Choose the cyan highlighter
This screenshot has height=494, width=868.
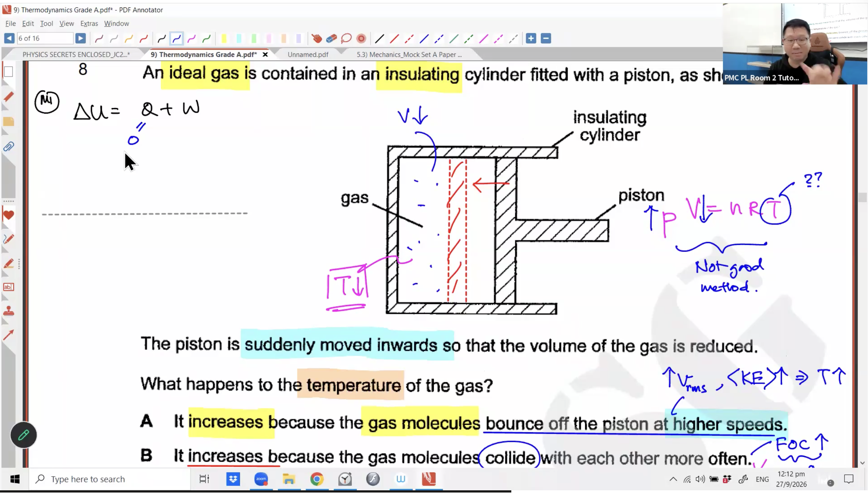click(239, 38)
